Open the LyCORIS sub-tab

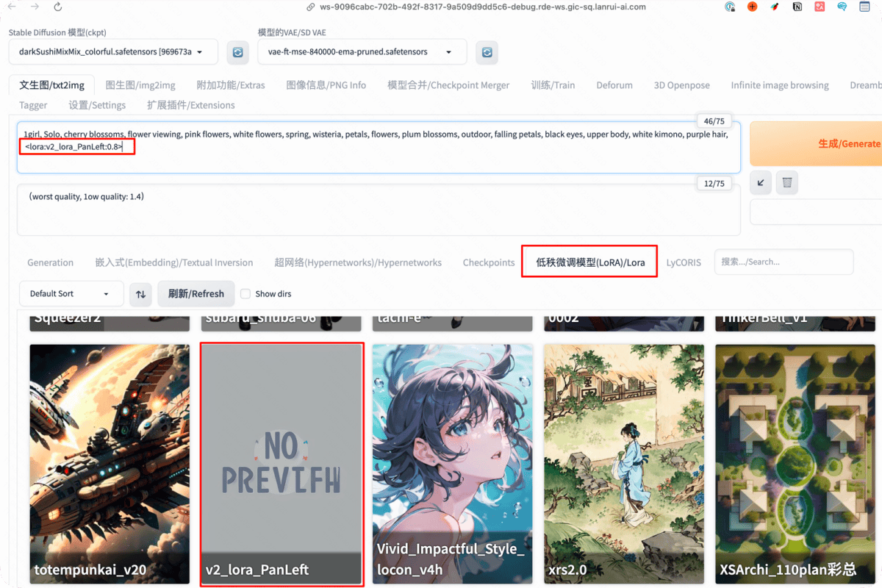(684, 262)
